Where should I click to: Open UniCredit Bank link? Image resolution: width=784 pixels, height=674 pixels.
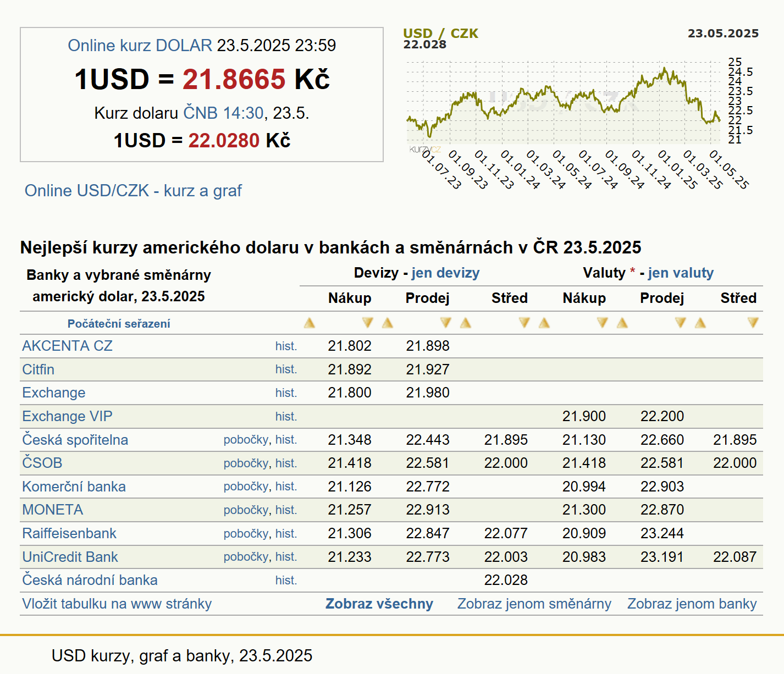pos(70,557)
